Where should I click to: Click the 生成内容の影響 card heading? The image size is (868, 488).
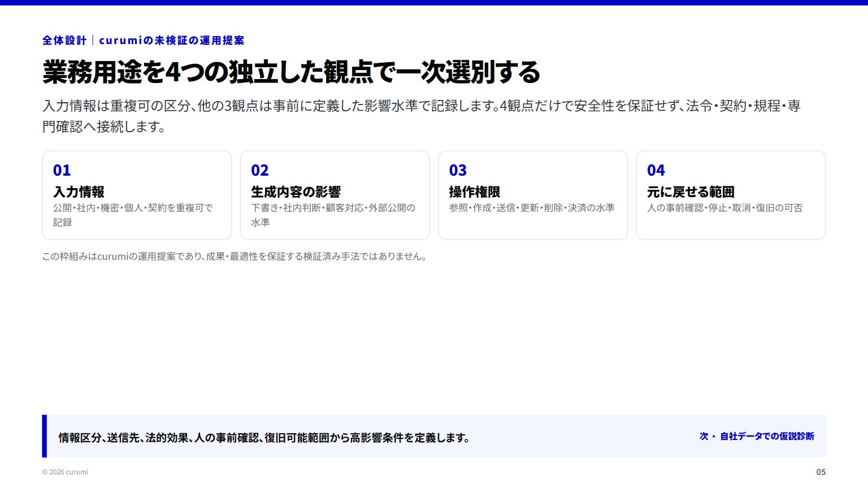(296, 192)
